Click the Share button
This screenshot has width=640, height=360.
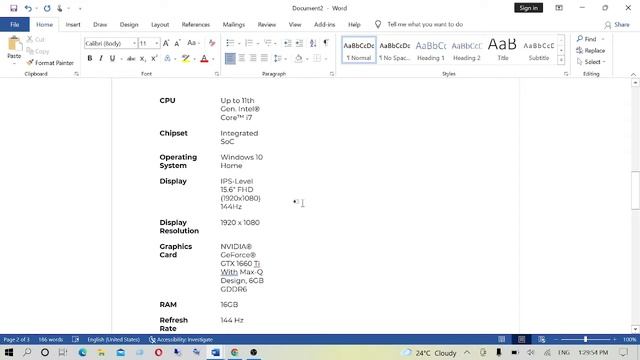617,25
